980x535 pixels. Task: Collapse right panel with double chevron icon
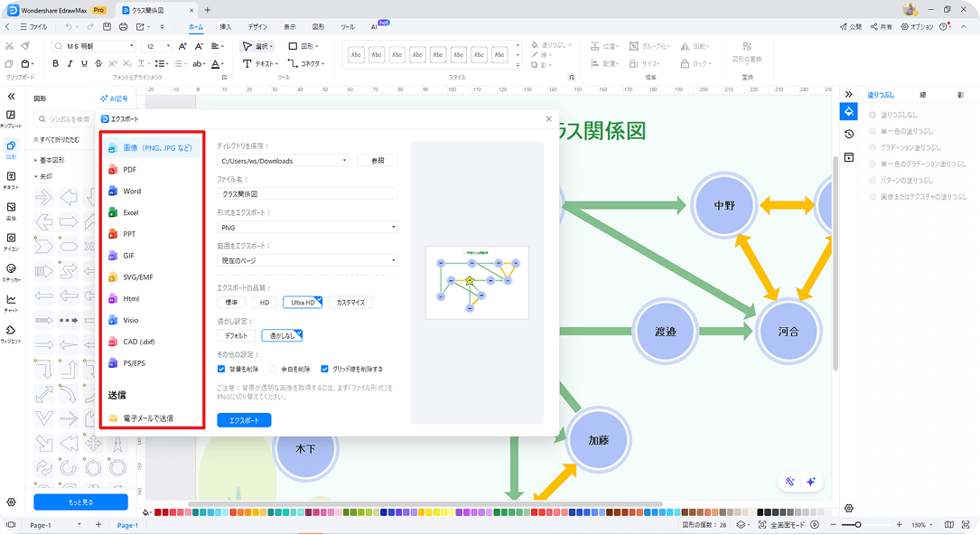coord(849,94)
